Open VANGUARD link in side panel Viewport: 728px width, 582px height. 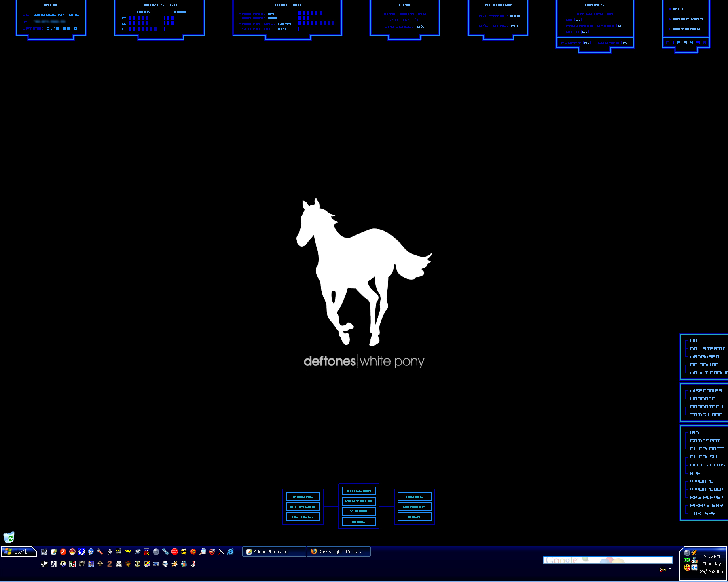click(705, 357)
